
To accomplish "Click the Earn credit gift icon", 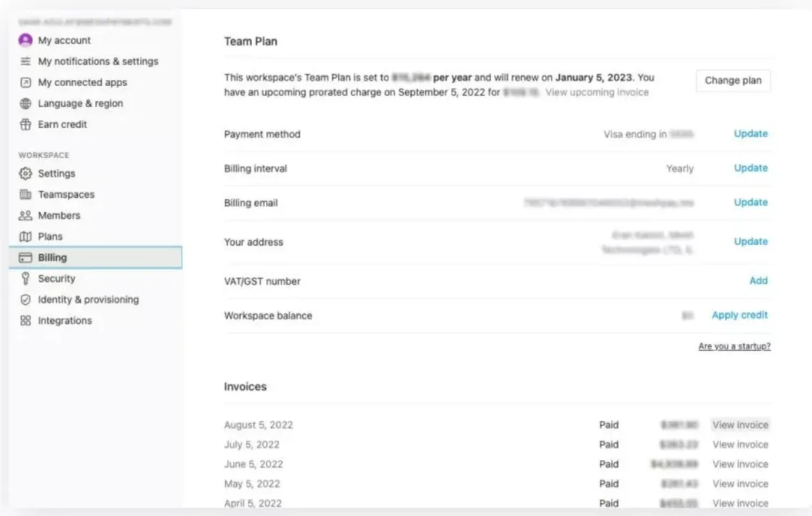I will (25, 125).
